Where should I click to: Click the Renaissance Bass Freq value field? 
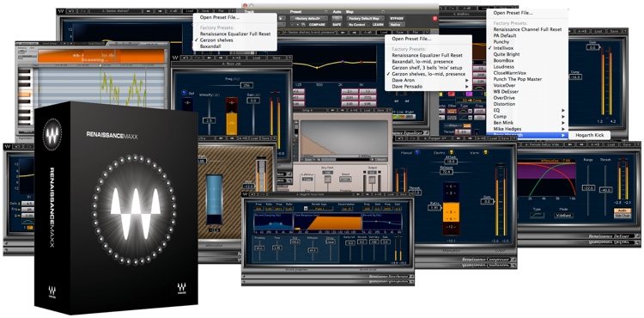(246, 85)
